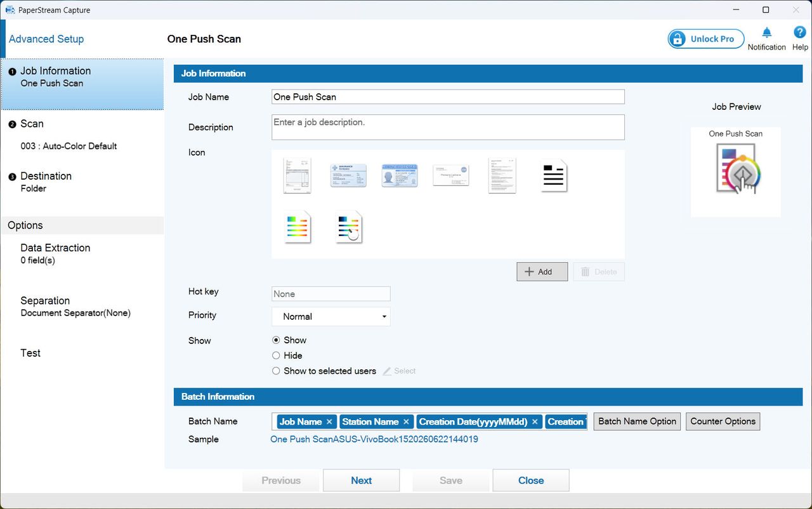Screen dimensions: 812x509
Task: Select the rainbow-lines document icon without the circle
Action: [297, 227]
